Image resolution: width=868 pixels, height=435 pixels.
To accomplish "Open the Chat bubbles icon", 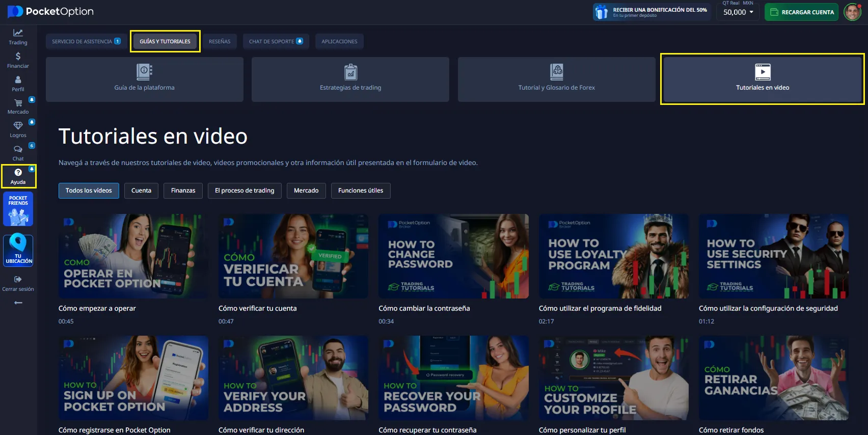I will [18, 149].
